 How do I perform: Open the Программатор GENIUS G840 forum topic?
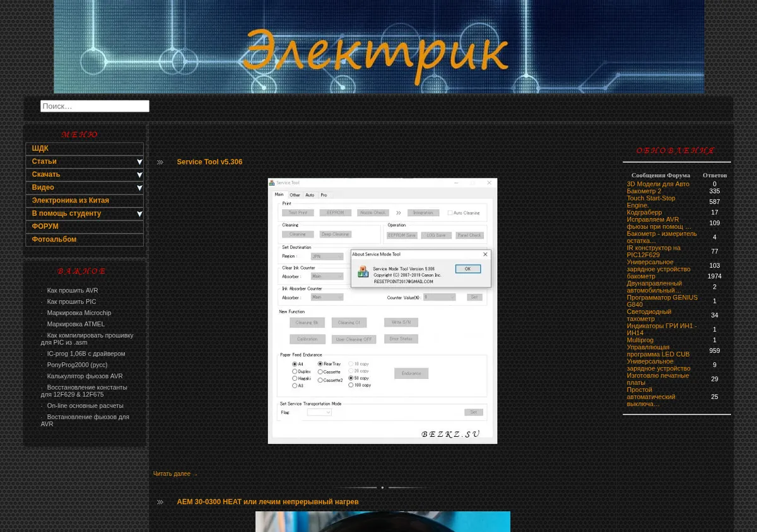[x=662, y=301]
